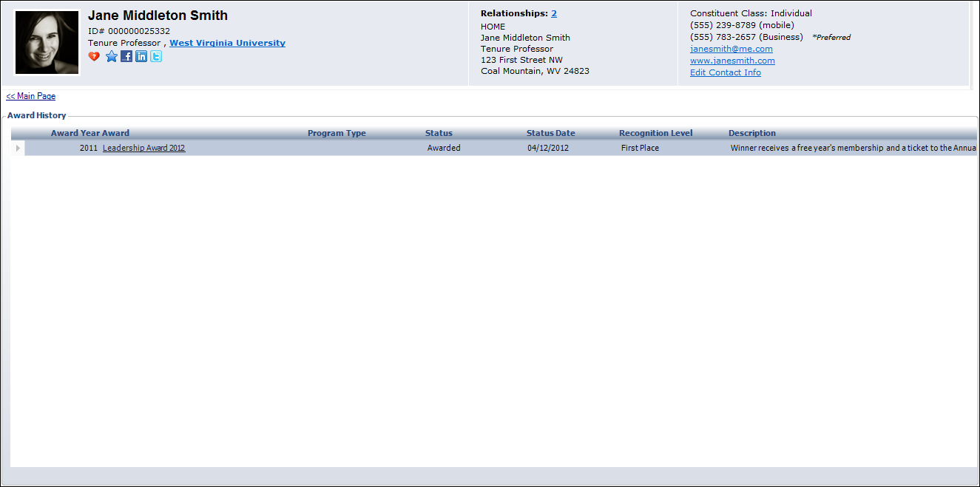Sort by Description column header
980x487 pixels.
click(x=752, y=133)
